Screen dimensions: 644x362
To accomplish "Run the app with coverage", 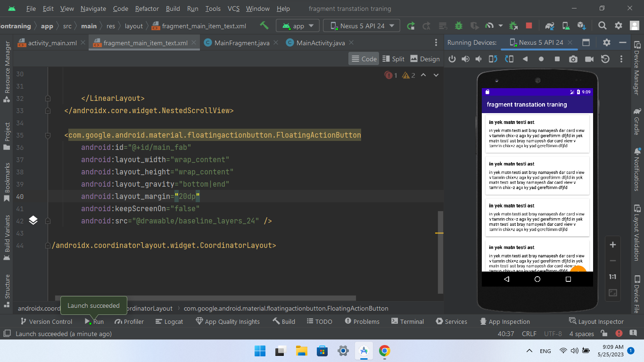I will click(474, 26).
